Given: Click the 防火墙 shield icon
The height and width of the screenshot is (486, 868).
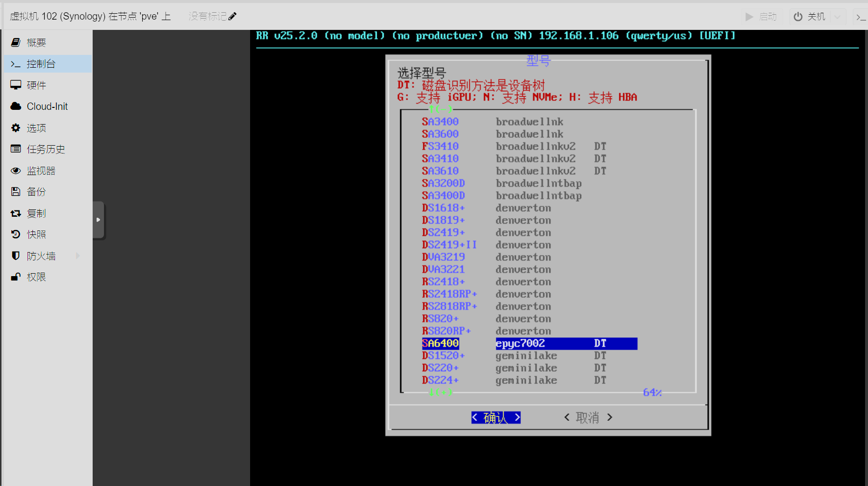Looking at the screenshot, I should pyautogui.click(x=16, y=256).
